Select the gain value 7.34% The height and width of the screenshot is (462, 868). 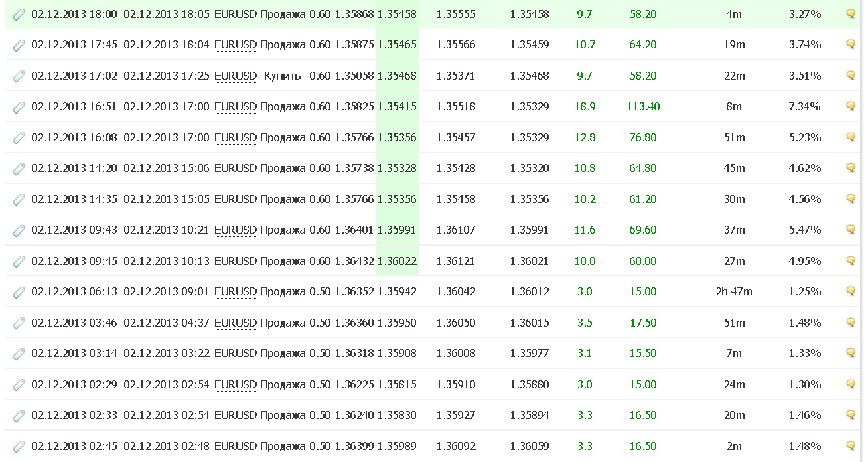click(805, 106)
